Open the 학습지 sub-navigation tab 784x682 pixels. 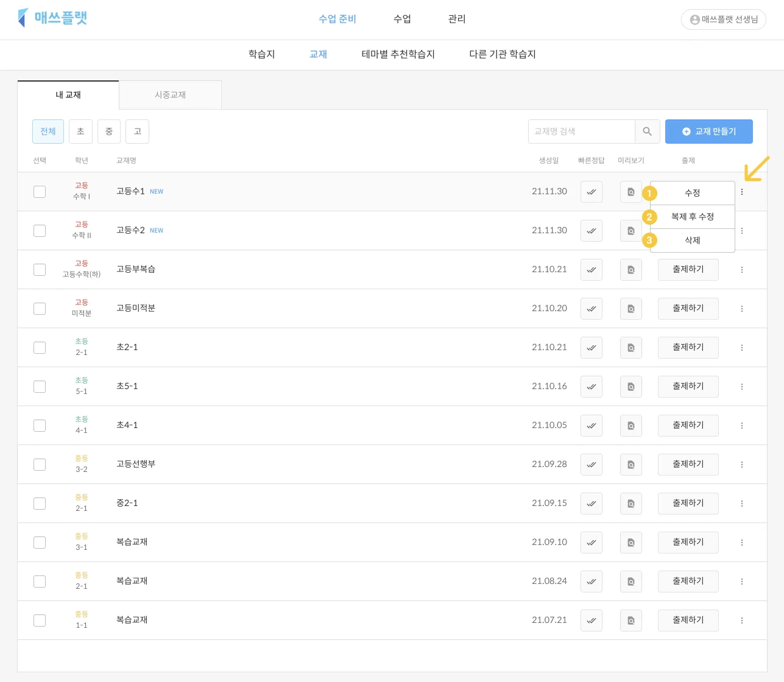click(x=262, y=54)
